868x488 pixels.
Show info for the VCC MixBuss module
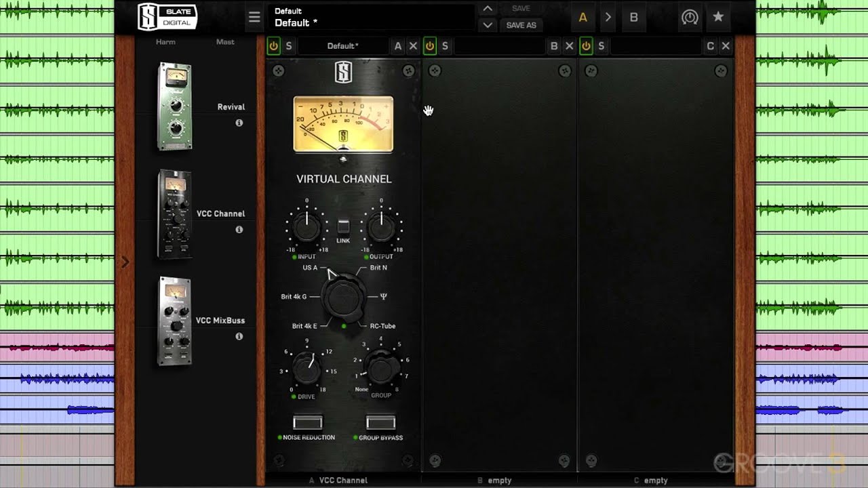click(239, 336)
